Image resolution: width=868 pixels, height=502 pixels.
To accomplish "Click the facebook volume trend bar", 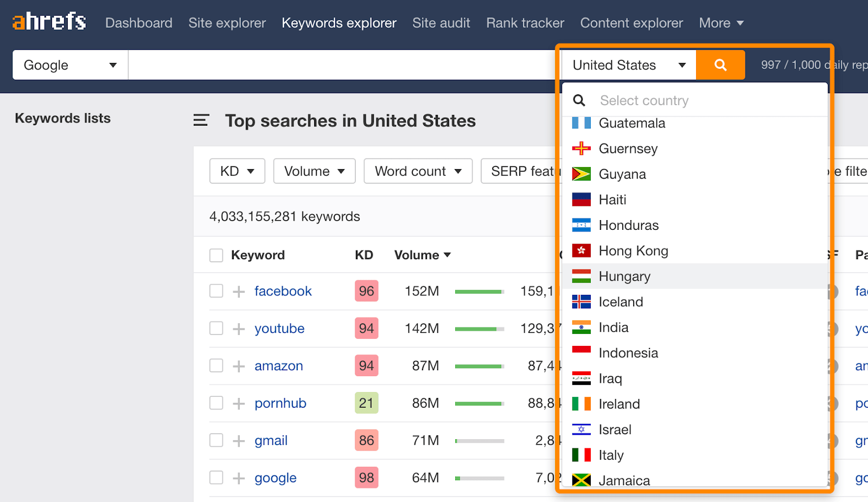I will coord(480,292).
